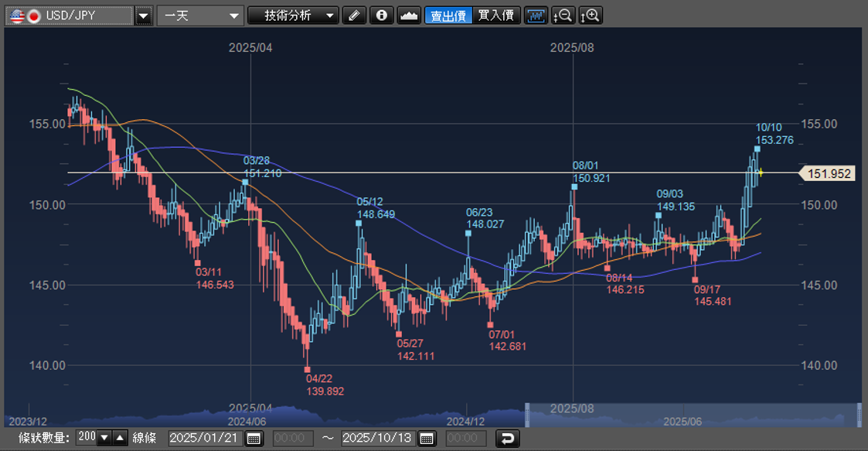Viewport: 868px width, 451px height.
Task: Open the end date calendar picker
Action: click(426, 439)
